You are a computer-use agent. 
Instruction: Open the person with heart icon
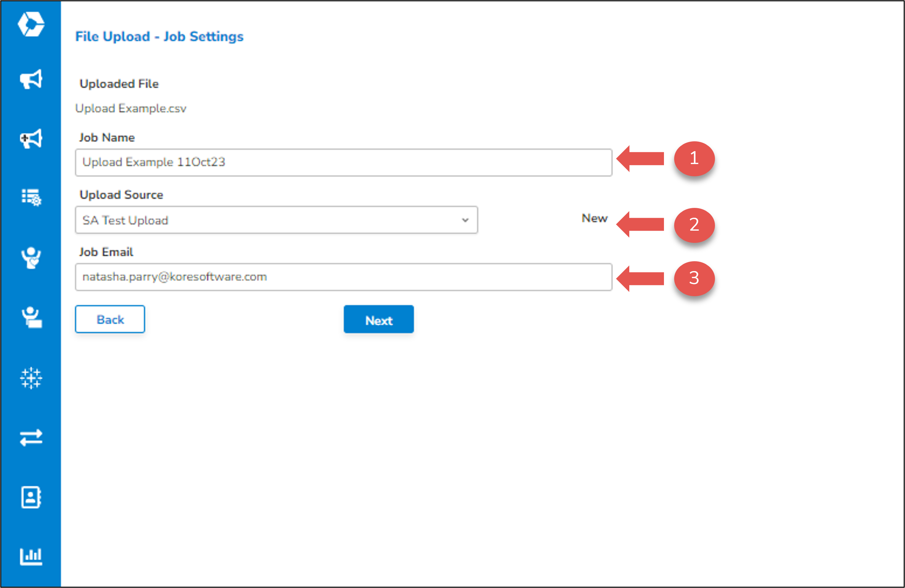point(31,258)
